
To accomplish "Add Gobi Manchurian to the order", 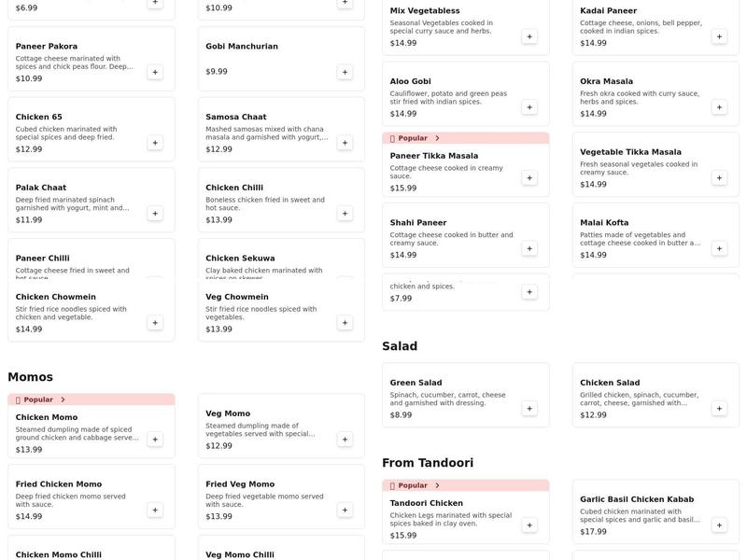I will point(344,70).
